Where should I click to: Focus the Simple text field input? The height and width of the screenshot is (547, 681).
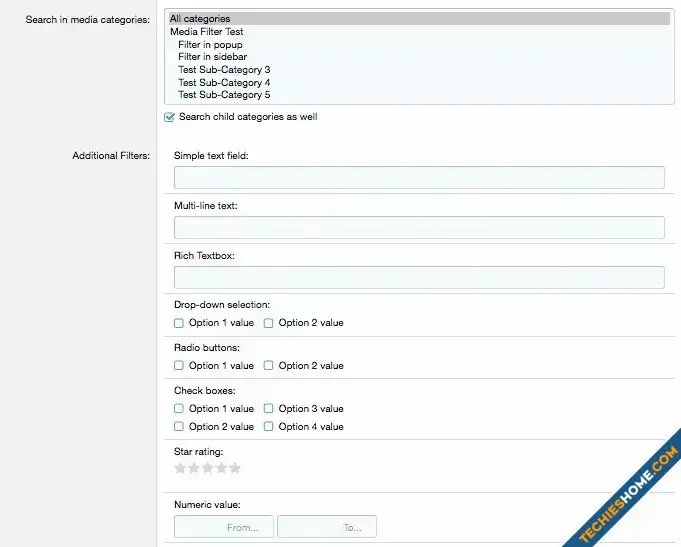pyautogui.click(x=419, y=177)
